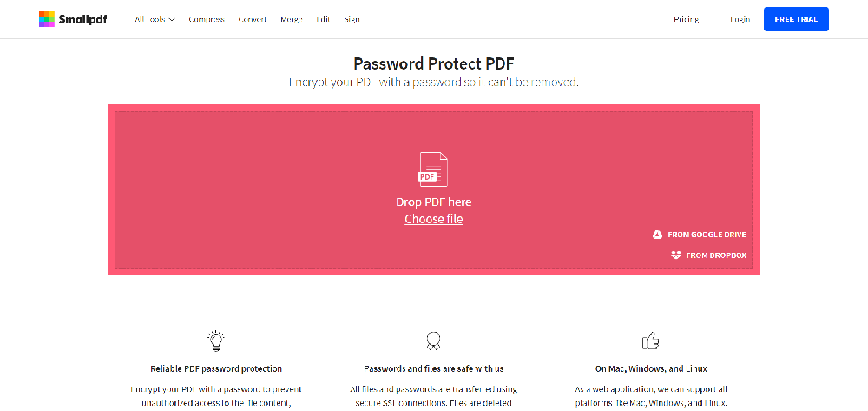Click the Google Drive icon
This screenshot has width=868, height=411.
coord(658,235)
